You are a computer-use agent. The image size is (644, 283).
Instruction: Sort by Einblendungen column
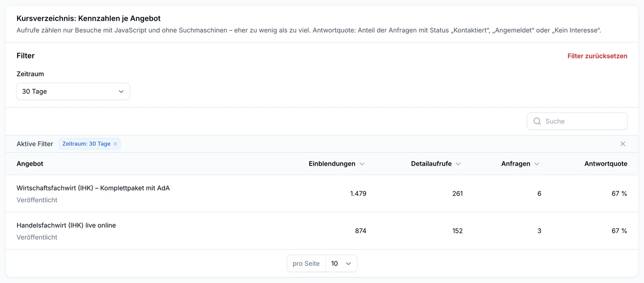[x=336, y=164]
